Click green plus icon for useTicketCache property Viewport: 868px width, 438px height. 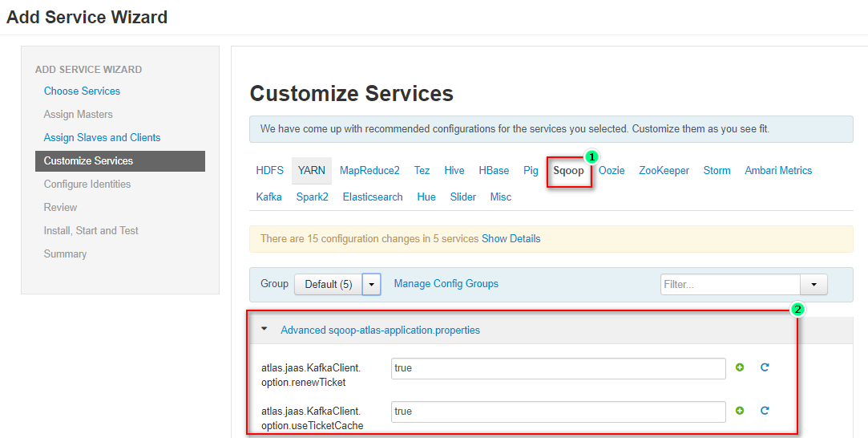740,410
